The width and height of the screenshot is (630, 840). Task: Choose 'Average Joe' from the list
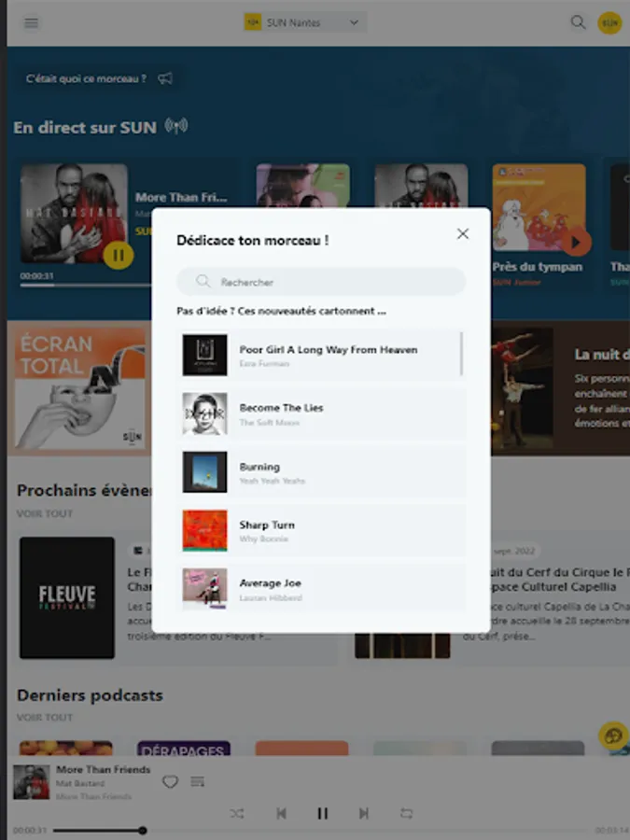click(321, 588)
